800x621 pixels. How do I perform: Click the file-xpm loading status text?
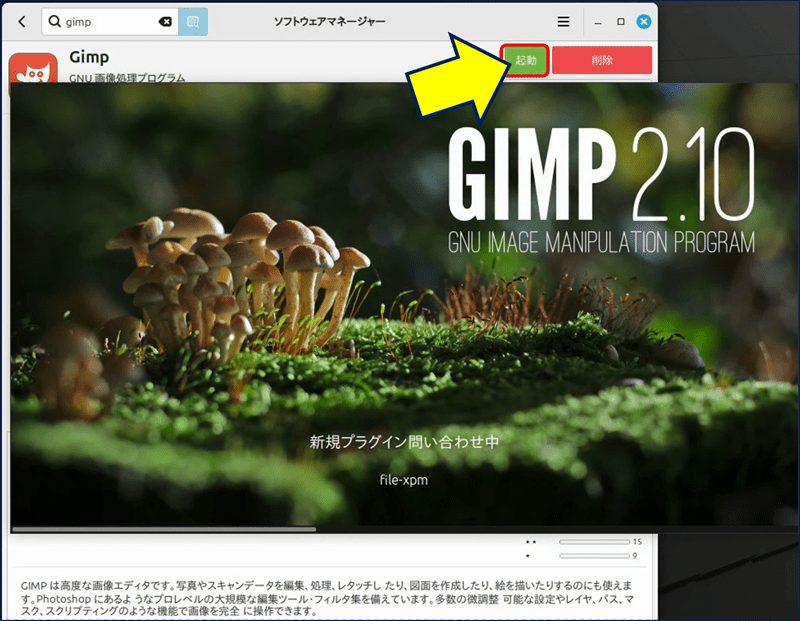click(x=404, y=480)
